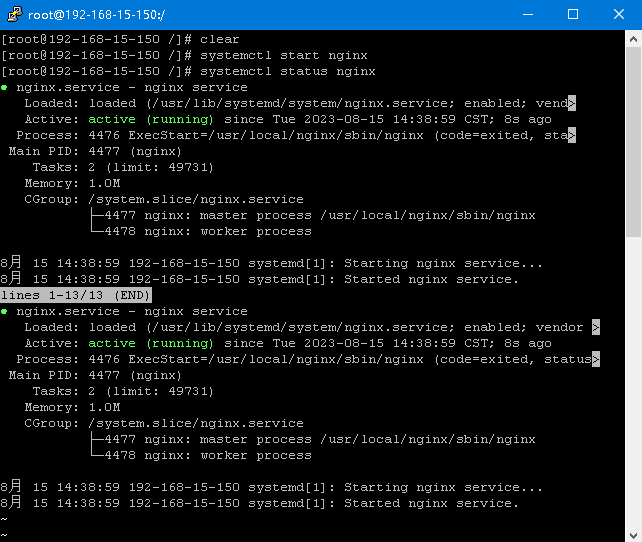Viewport: 642px width, 542px height.
Task: Click first '4478 nginx: worker process' line
Action: click(x=201, y=231)
